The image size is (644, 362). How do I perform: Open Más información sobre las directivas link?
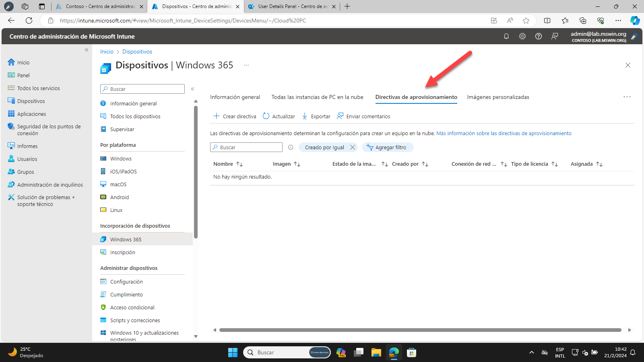504,133
